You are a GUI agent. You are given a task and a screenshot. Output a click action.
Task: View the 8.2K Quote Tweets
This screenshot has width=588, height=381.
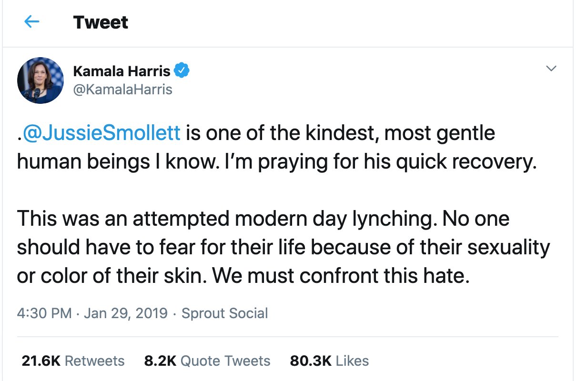(x=207, y=361)
